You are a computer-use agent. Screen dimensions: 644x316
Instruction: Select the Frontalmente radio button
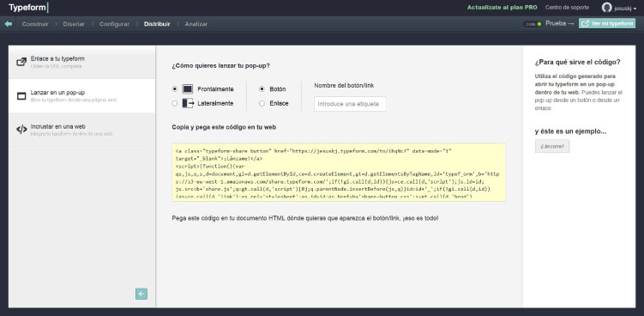point(175,89)
